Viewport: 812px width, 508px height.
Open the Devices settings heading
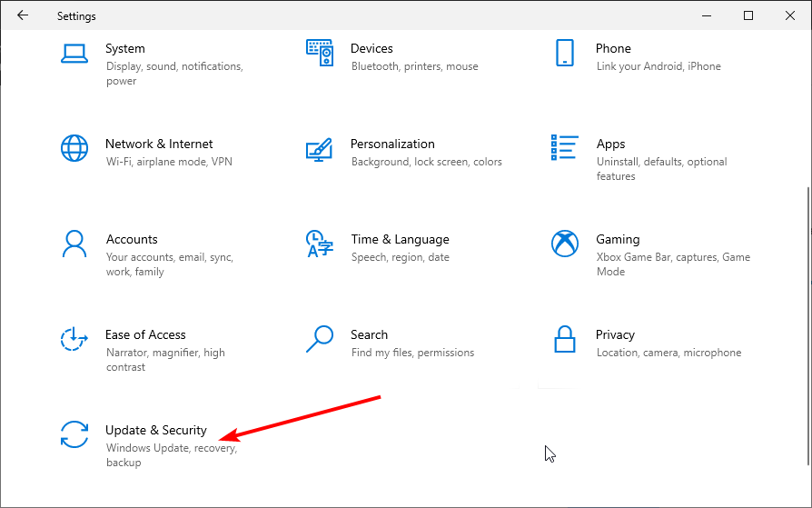[371, 49]
